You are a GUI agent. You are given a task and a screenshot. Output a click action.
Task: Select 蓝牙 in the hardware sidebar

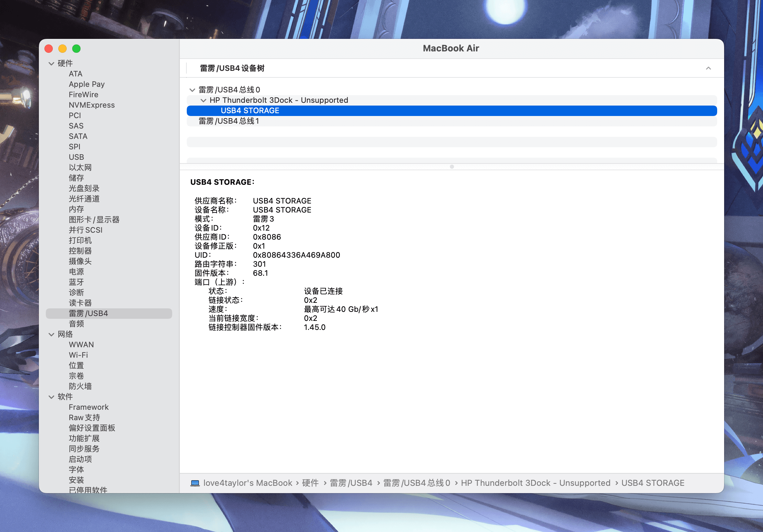pyautogui.click(x=76, y=282)
